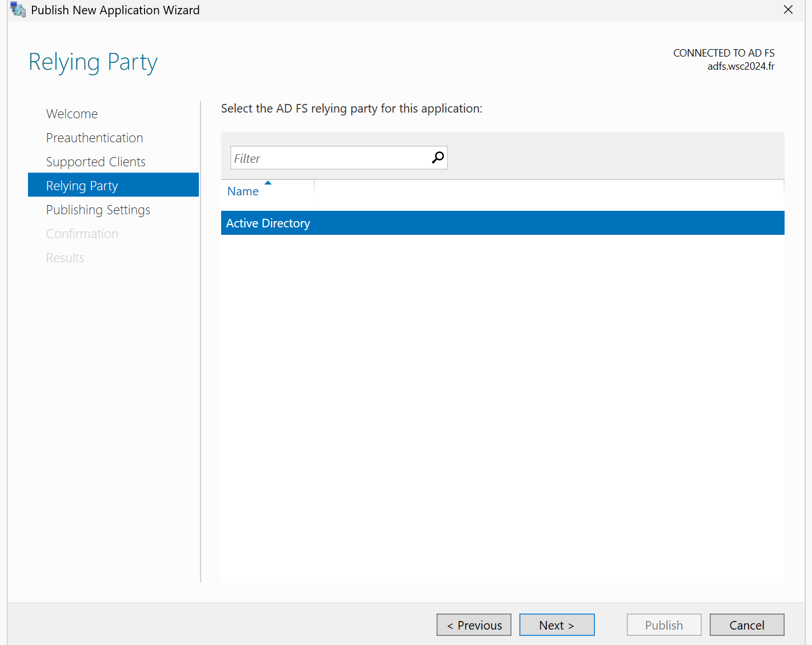Click the wizard application icon in title bar
Viewport: 812px width, 645px height.
tap(18, 10)
